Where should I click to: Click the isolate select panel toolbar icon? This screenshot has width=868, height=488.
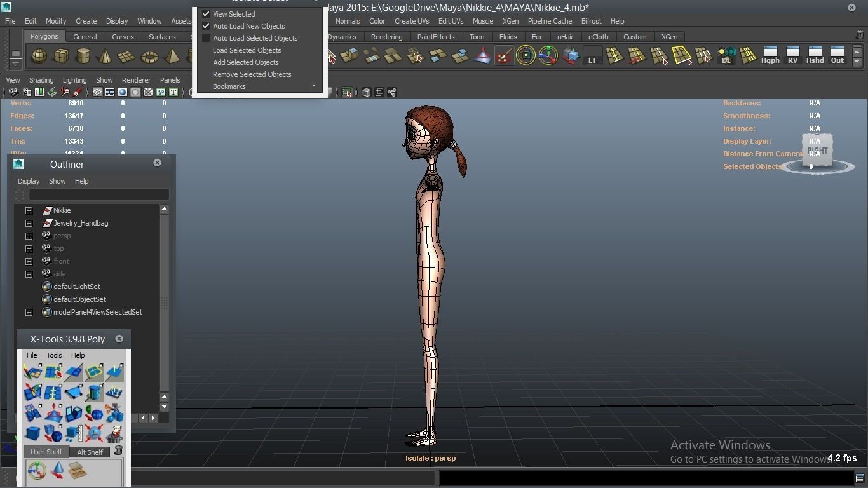coord(347,92)
